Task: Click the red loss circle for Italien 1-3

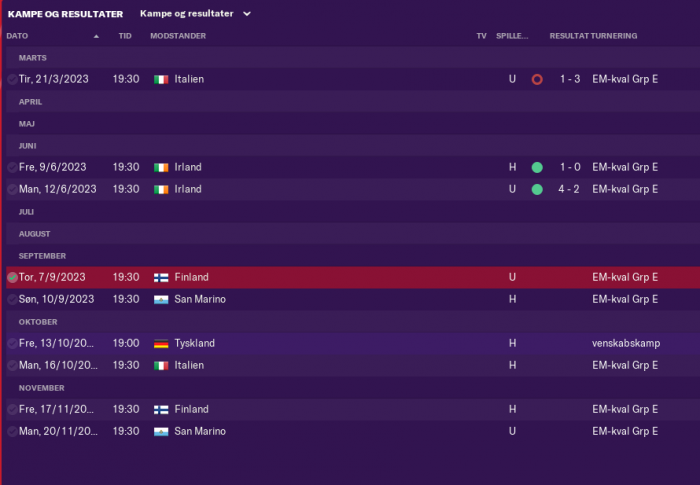Action: click(537, 79)
